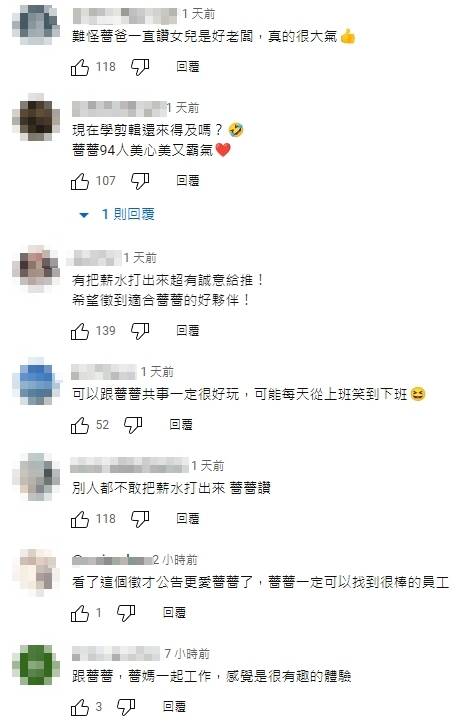Dislike the comment asking about learning 剪輯
461x723 pixels.
(x=140, y=181)
